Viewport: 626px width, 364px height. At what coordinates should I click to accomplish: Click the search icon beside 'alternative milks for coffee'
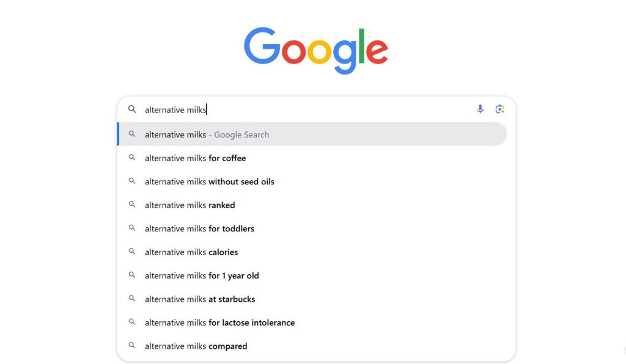(132, 158)
